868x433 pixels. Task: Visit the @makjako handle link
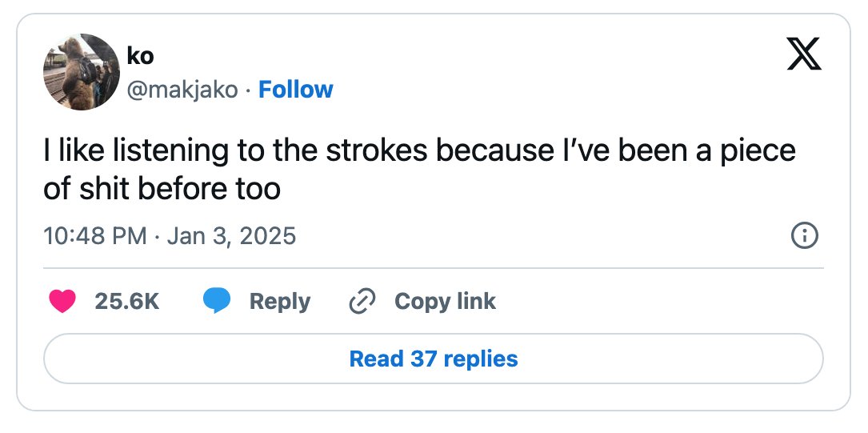tap(182, 90)
